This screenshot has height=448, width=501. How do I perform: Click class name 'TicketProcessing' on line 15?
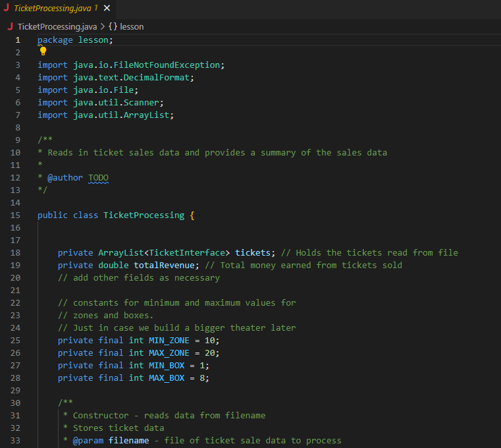[144, 215]
